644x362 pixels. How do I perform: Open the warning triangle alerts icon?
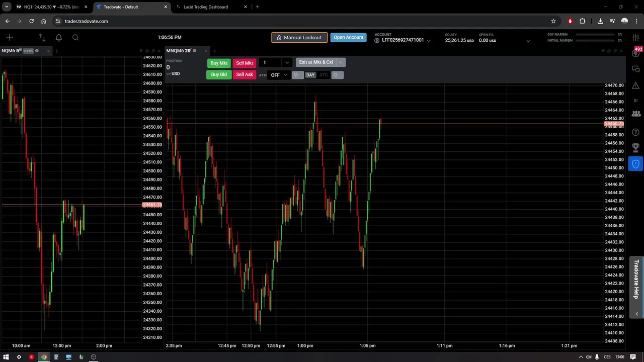click(x=635, y=85)
